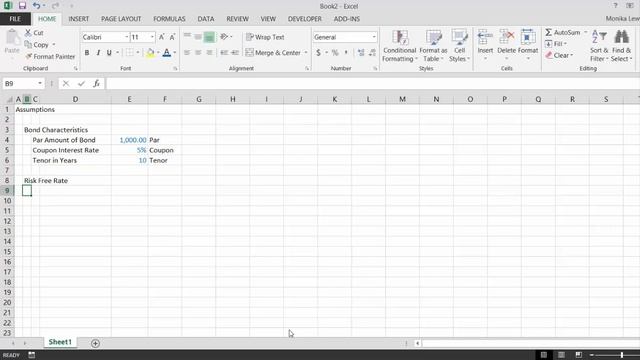Toggle Align Right horizontal alignment
Viewport: 640px width, 360px height.
pyautogui.click(x=209, y=53)
